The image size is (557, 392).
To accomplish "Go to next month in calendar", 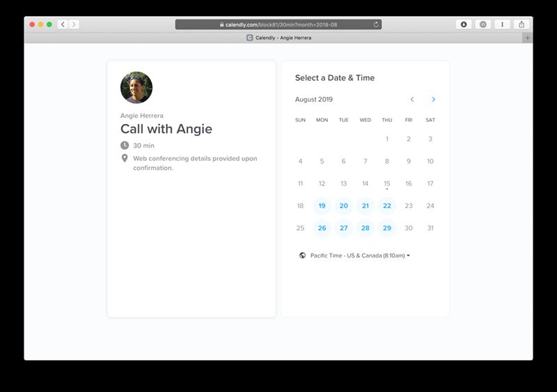I will pyautogui.click(x=433, y=100).
